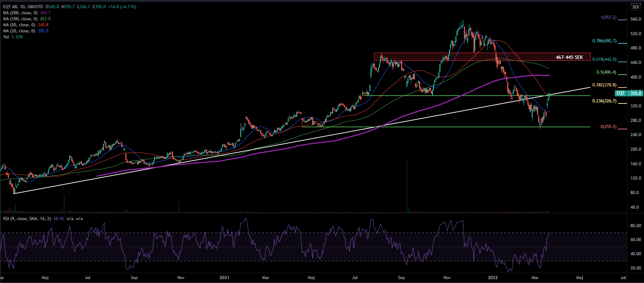The image size is (644, 283).
Task: Click the 2021 label on time axis
Action: (224, 278)
